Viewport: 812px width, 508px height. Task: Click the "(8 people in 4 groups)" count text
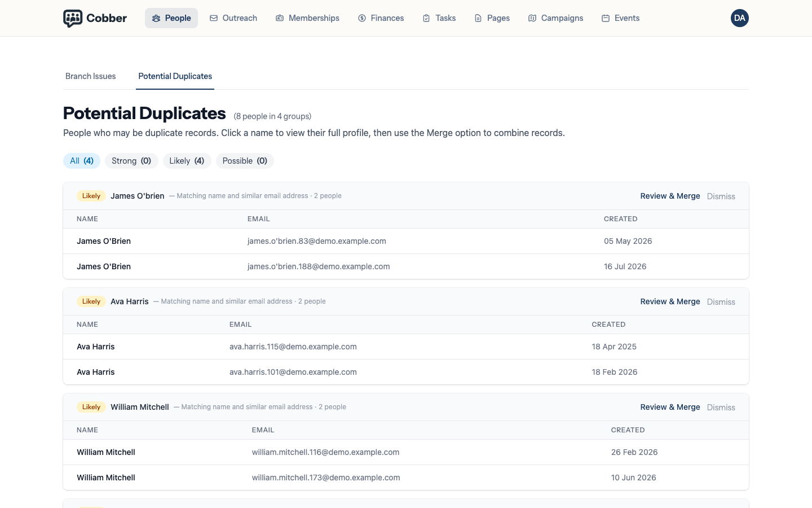tap(272, 116)
